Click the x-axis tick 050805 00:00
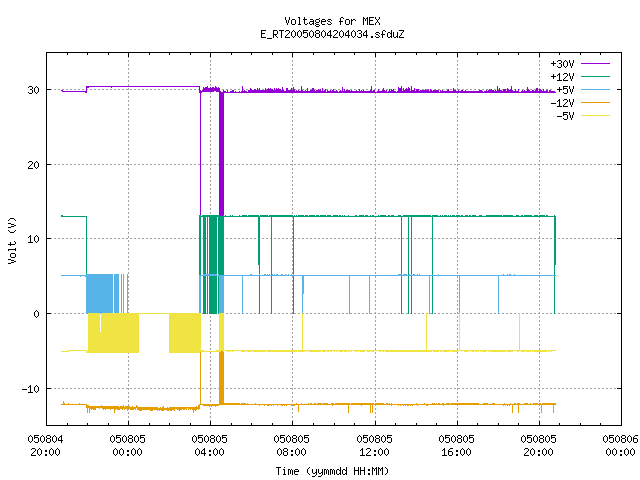 (127, 446)
